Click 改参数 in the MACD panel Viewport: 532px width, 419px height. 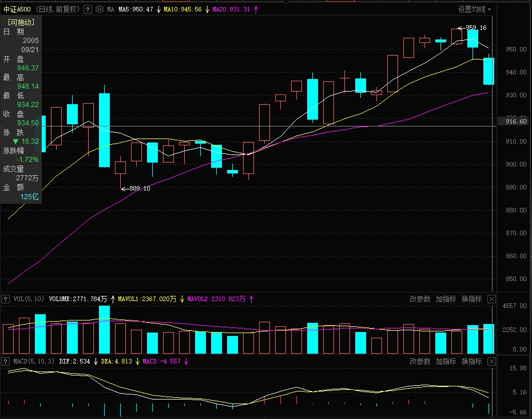pos(420,361)
